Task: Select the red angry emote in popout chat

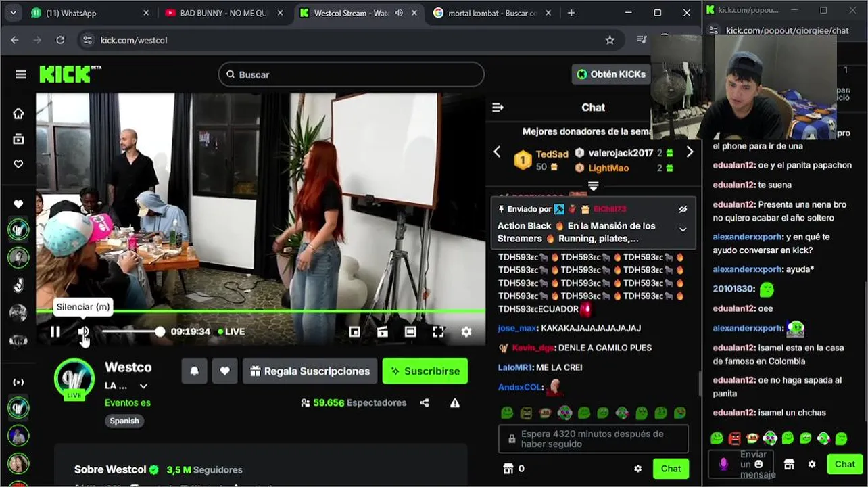Action: [x=735, y=438]
